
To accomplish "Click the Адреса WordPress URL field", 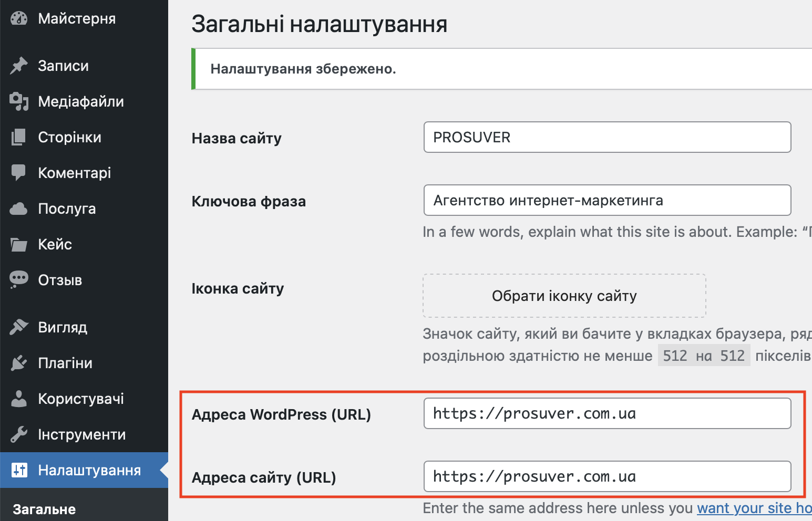I will coord(607,413).
